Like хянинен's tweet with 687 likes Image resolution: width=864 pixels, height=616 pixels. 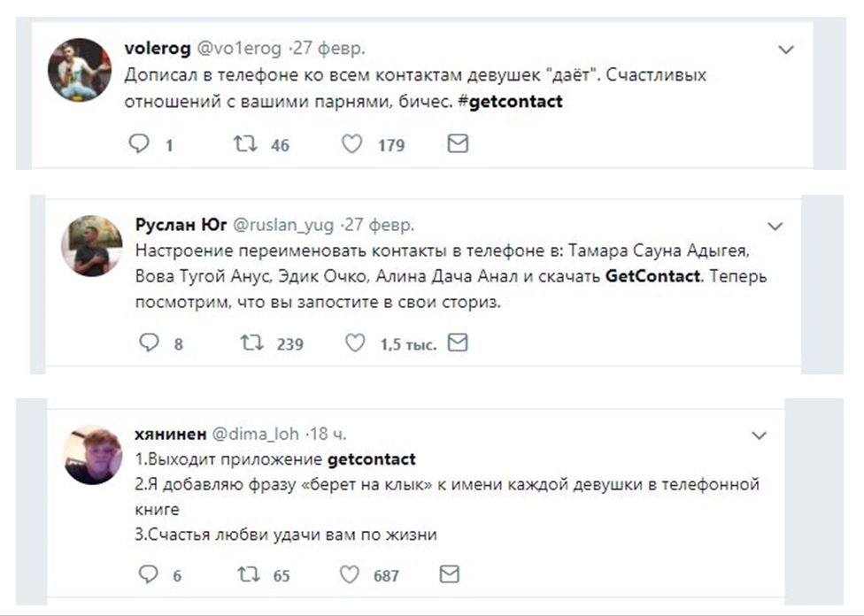[350, 574]
